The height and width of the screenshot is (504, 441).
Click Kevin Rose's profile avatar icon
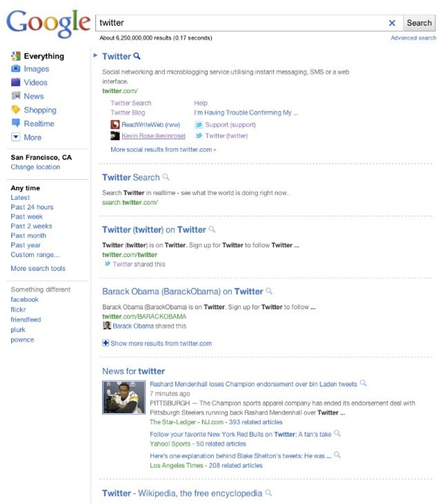115,136
